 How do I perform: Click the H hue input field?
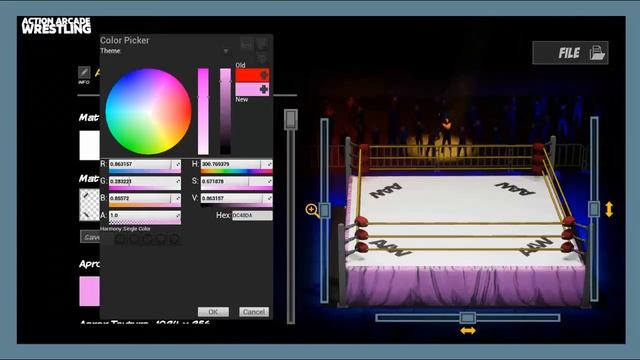click(x=231, y=164)
